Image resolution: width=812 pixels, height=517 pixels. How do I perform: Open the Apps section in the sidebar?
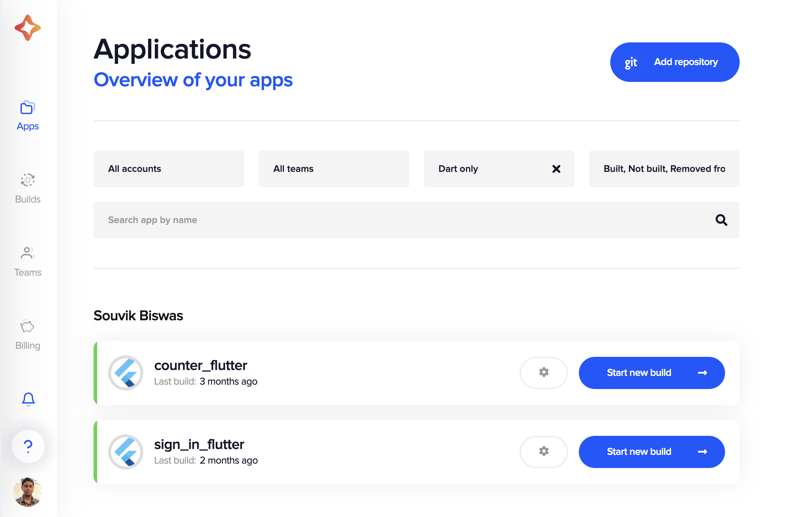[28, 116]
